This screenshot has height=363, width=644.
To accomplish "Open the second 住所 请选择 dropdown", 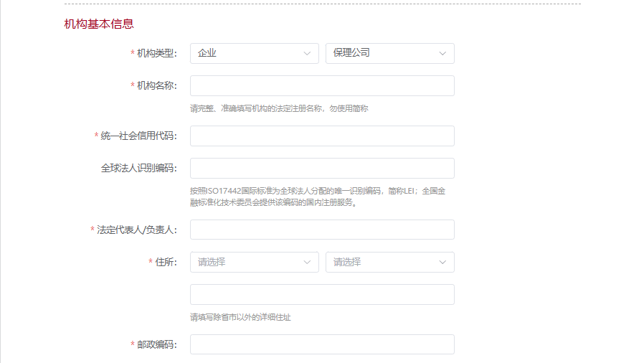I will pos(389,262).
